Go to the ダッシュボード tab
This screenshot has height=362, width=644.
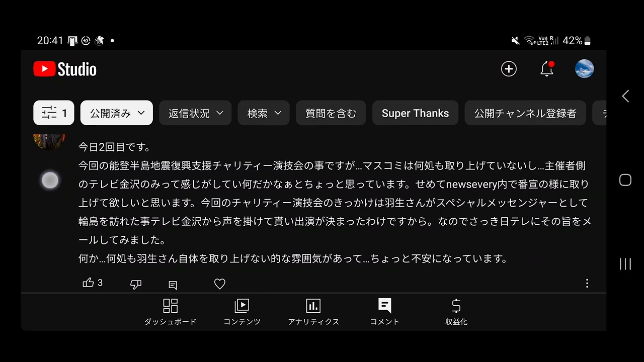(x=171, y=312)
